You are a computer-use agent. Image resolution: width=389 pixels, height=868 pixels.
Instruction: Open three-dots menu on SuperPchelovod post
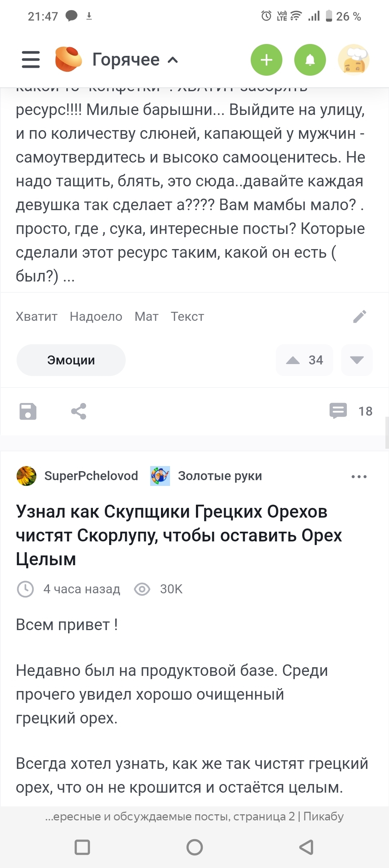point(359,476)
